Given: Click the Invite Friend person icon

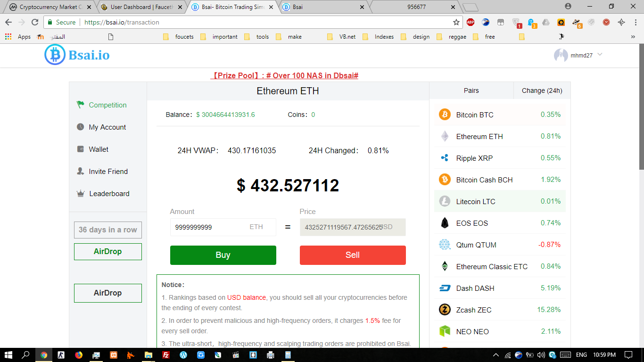Looking at the screenshot, I should pyautogui.click(x=80, y=171).
